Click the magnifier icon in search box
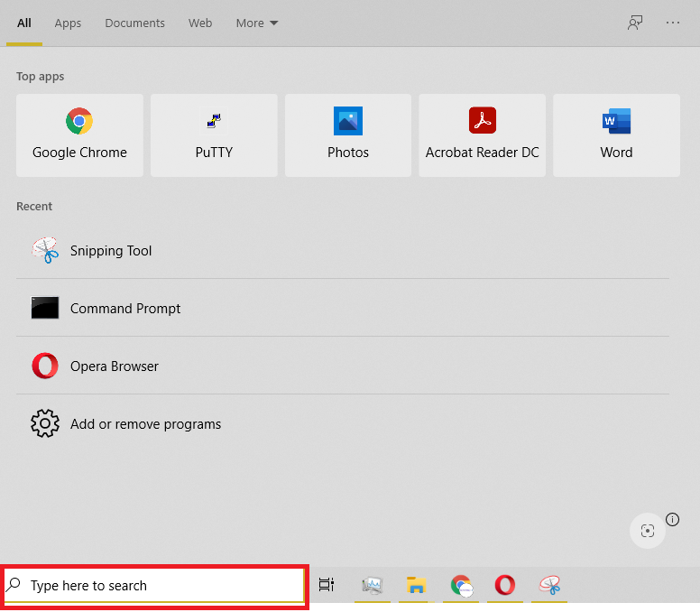 point(14,584)
